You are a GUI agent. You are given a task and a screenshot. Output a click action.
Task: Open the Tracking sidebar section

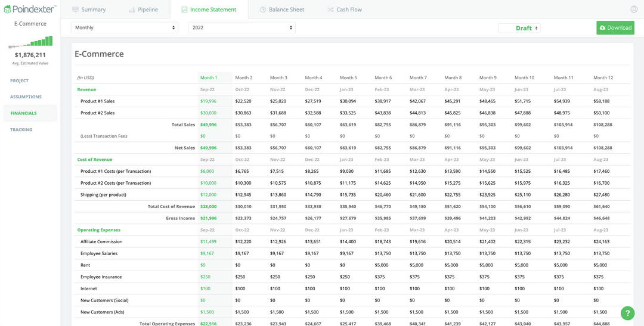[x=21, y=130]
